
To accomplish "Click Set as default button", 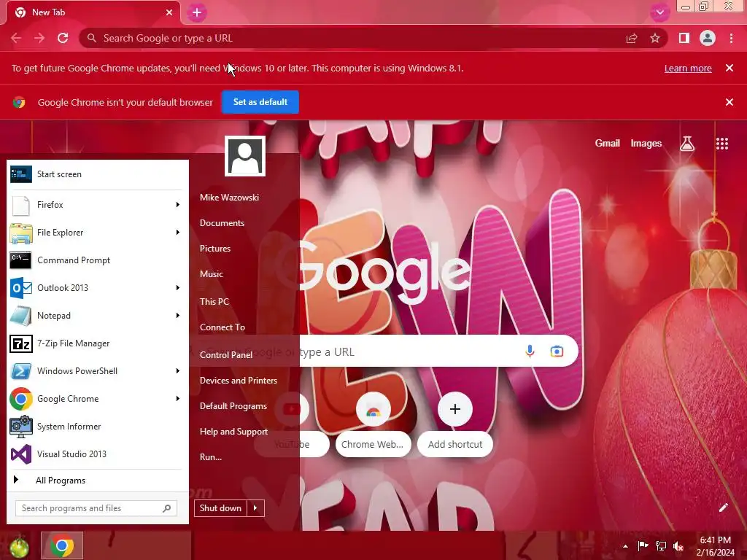I will [260, 102].
